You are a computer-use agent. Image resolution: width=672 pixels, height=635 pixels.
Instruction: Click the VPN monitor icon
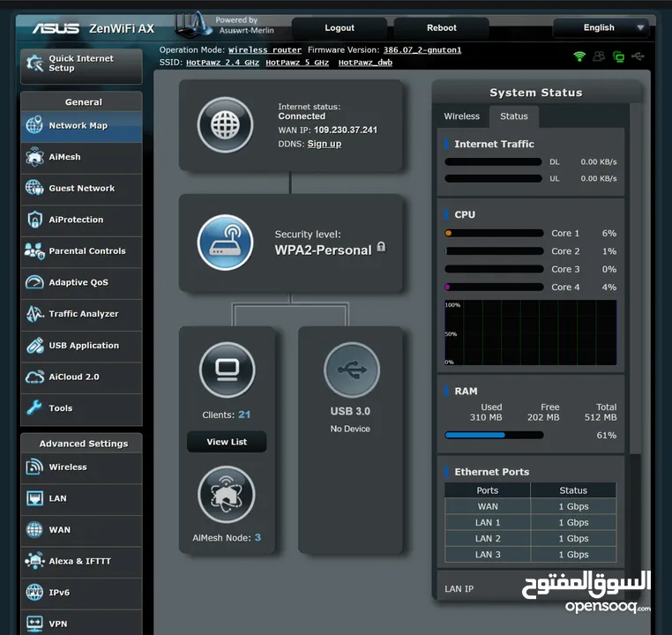[34, 623]
